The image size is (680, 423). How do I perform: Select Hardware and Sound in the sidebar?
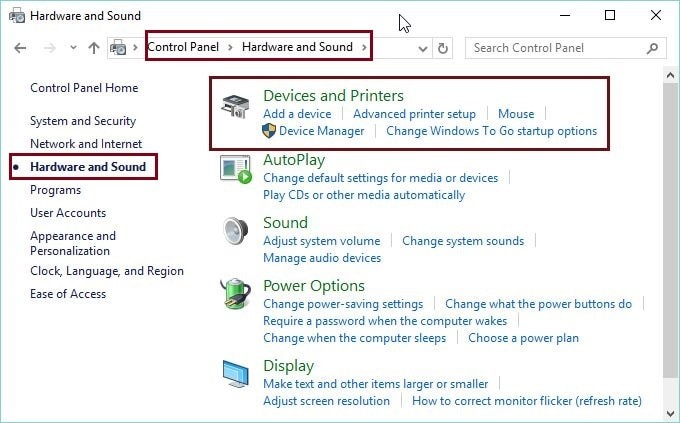coord(88,167)
